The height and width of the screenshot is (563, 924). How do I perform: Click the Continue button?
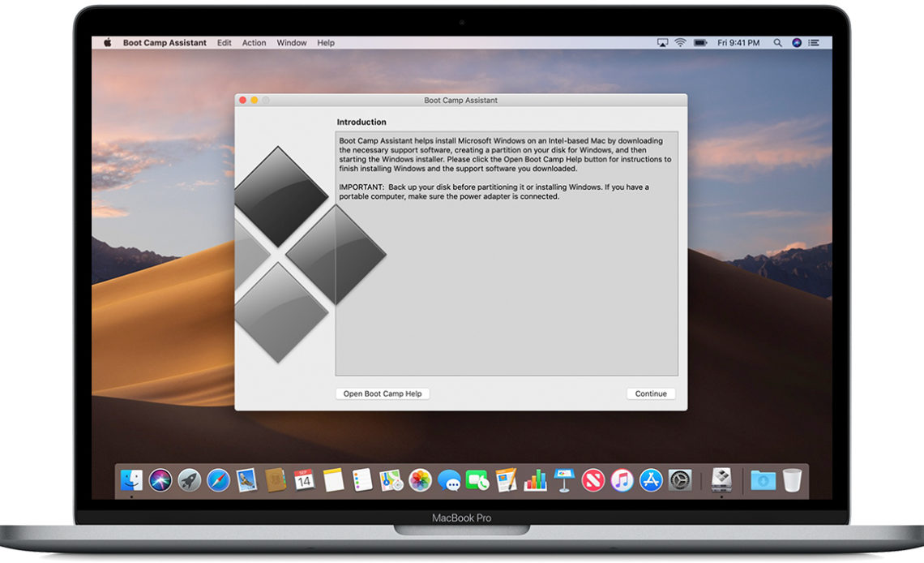pyautogui.click(x=651, y=393)
